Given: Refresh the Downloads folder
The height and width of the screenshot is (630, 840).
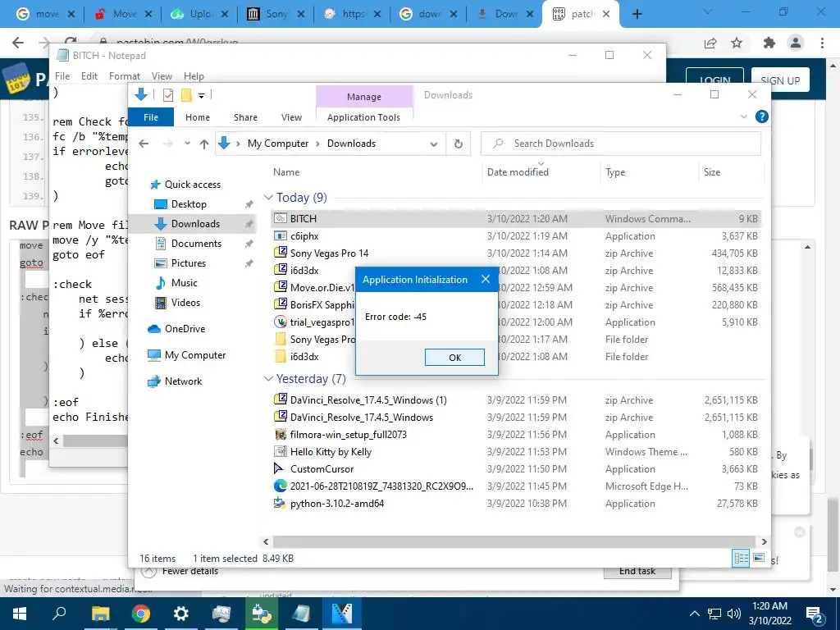Looking at the screenshot, I should pos(458,144).
